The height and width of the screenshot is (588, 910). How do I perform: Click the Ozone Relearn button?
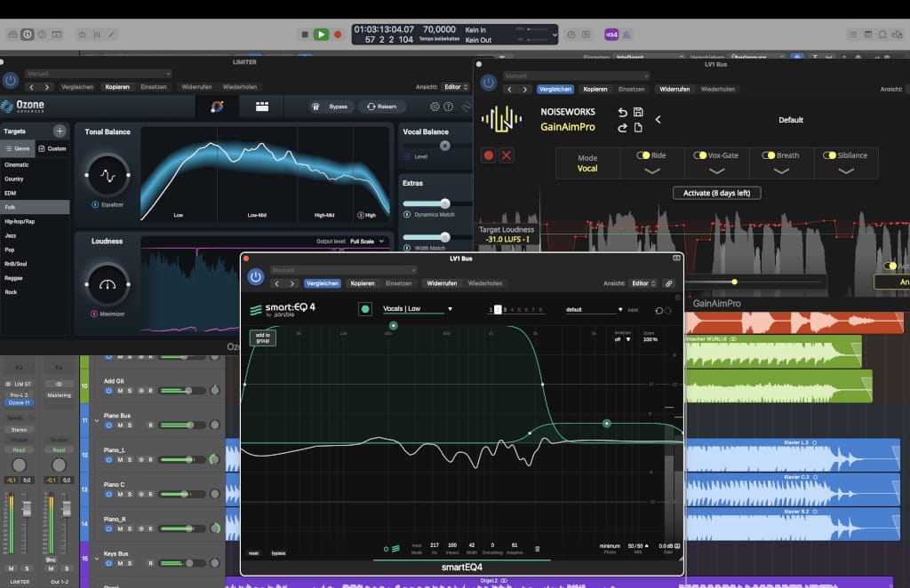coord(382,107)
